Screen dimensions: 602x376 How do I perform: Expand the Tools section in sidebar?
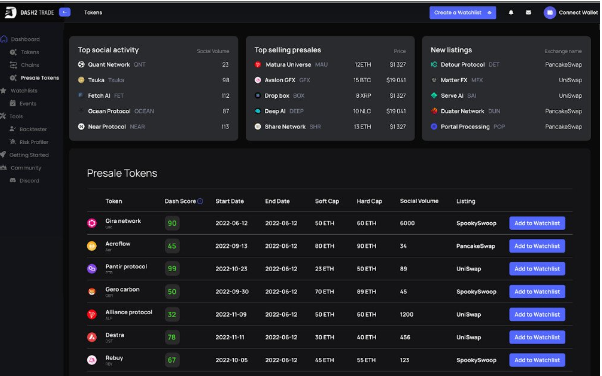pyautogui.click(x=12, y=116)
